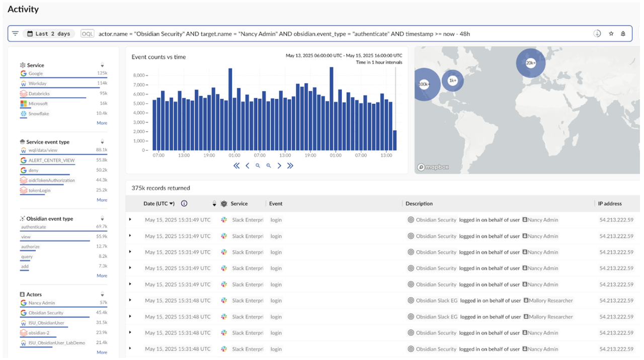The width and height of the screenshot is (644, 360).
Task: Zoom out the event chart
Action: click(258, 166)
